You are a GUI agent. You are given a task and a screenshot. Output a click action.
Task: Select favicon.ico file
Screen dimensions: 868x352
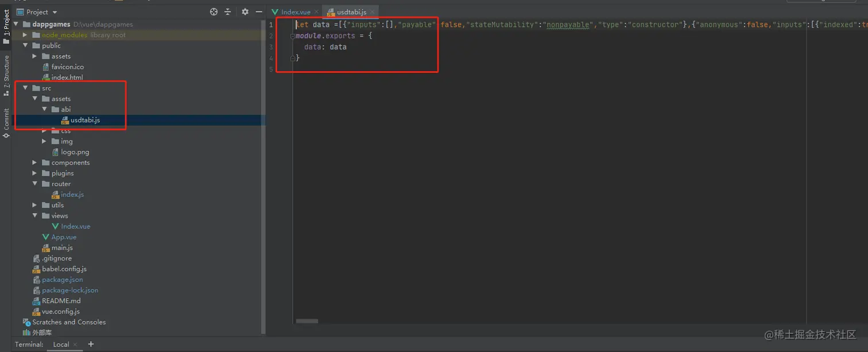[67, 67]
